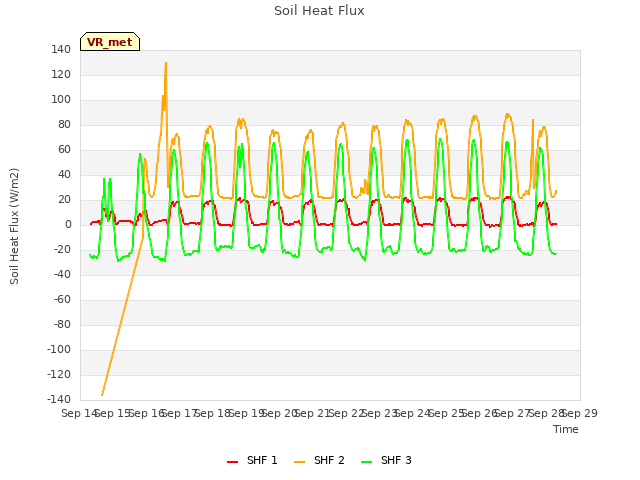Click the 20 y-axis tick label
Image resolution: width=640 pixels, height=480 pixels.
pos(64,200)
